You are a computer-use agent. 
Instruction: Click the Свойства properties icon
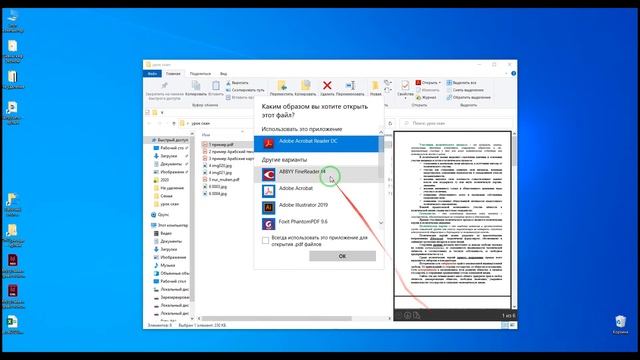[x=405, y=86]
